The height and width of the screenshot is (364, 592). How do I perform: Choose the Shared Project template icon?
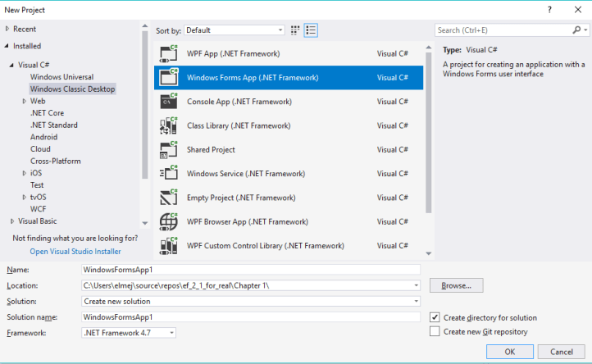[x=168, y=150]
